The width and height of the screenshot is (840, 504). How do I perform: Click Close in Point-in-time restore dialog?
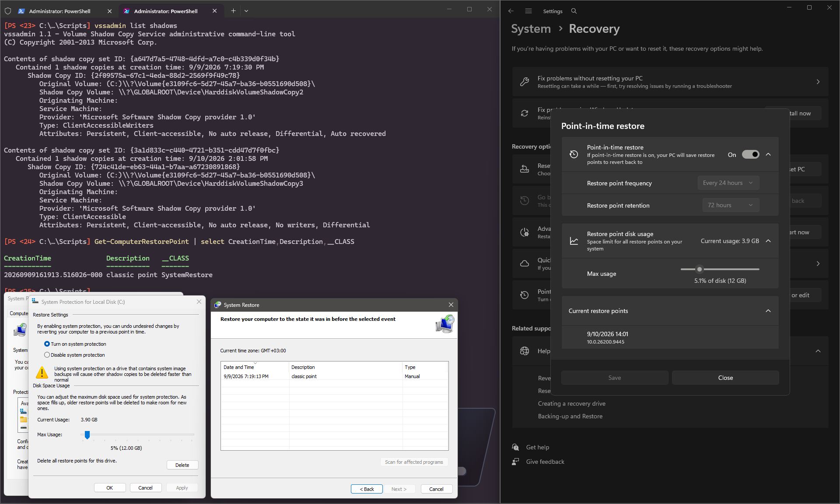coord(725,378)
